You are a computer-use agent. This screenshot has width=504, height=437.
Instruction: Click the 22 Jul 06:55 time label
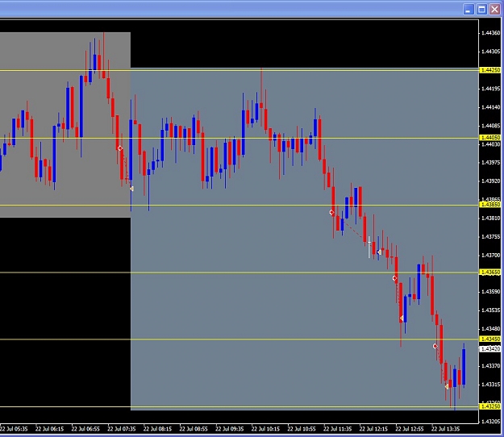pos(85,429)
